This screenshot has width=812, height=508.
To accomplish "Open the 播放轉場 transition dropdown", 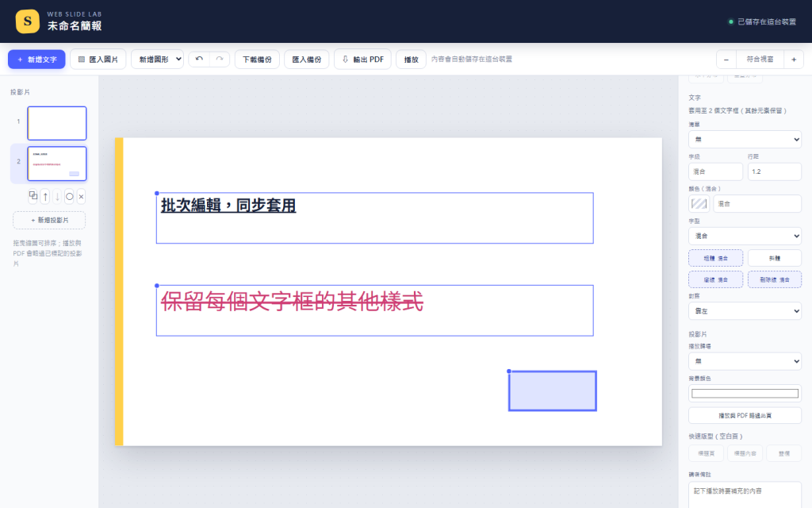I will click(x=745, y=361).
